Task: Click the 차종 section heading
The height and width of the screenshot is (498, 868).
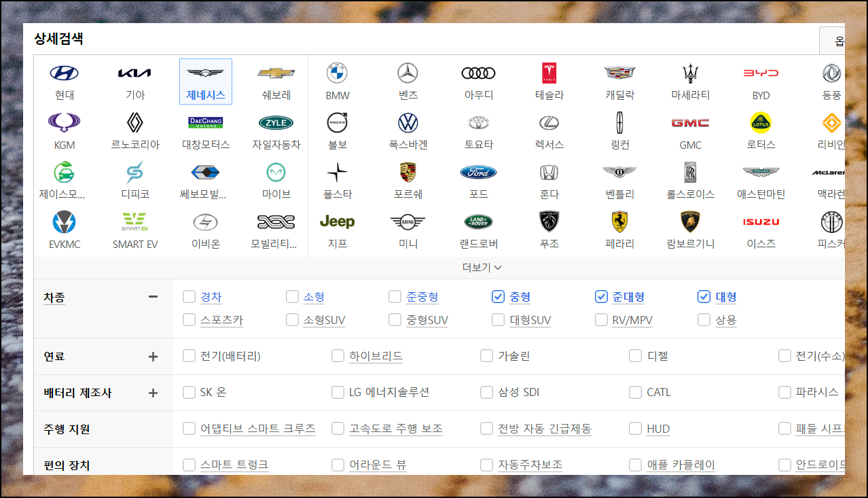Action: pyautogui.click(x=54, y=297)
